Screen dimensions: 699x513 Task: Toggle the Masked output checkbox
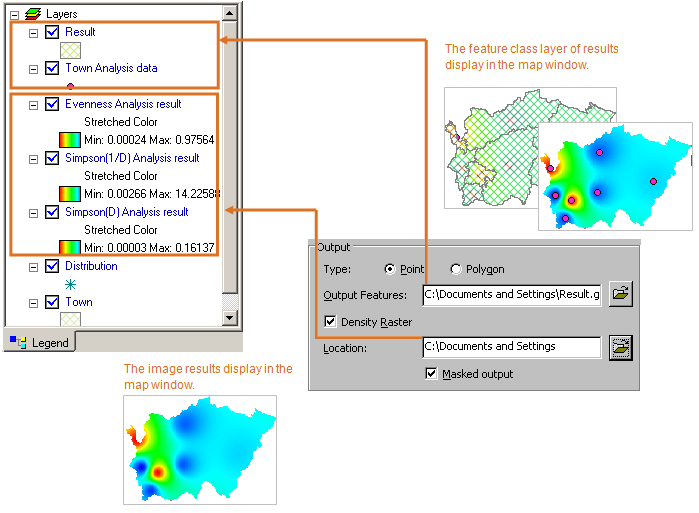[432, 374]
